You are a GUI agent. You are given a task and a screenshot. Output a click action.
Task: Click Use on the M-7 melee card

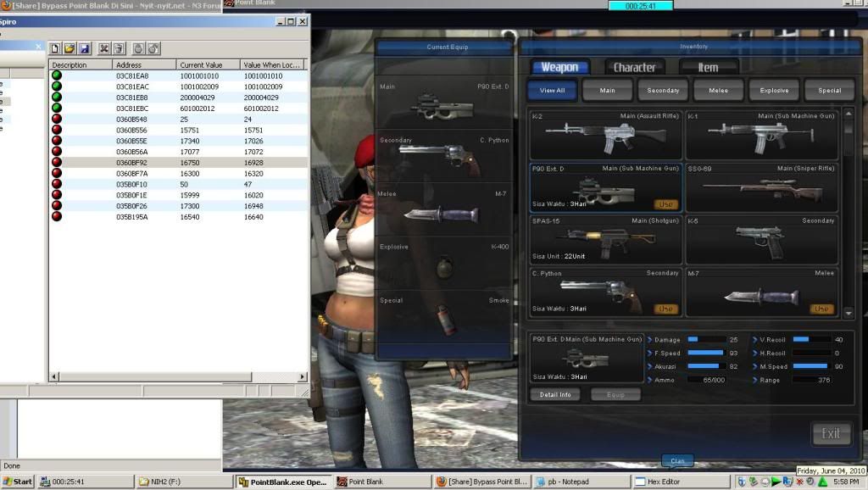coord(821,309)
